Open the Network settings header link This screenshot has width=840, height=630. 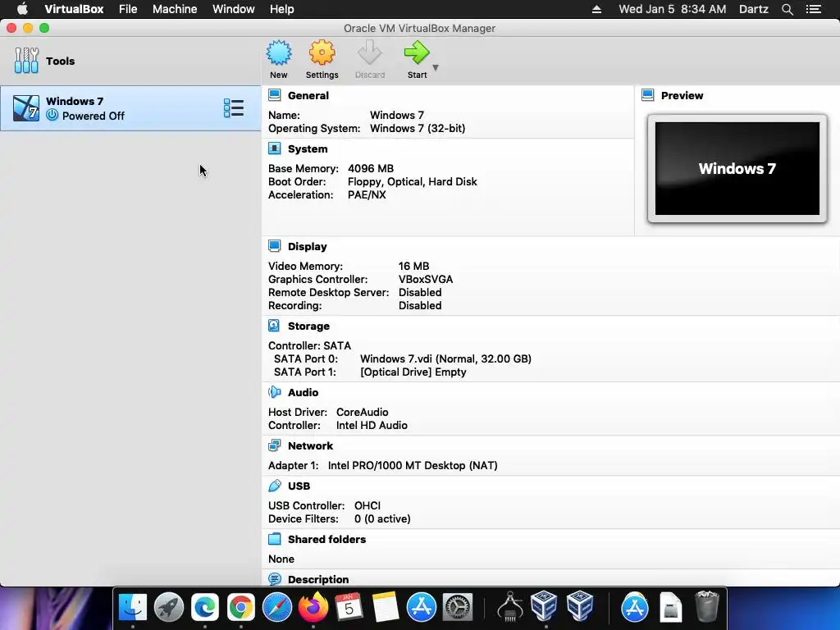pos(310,445)
